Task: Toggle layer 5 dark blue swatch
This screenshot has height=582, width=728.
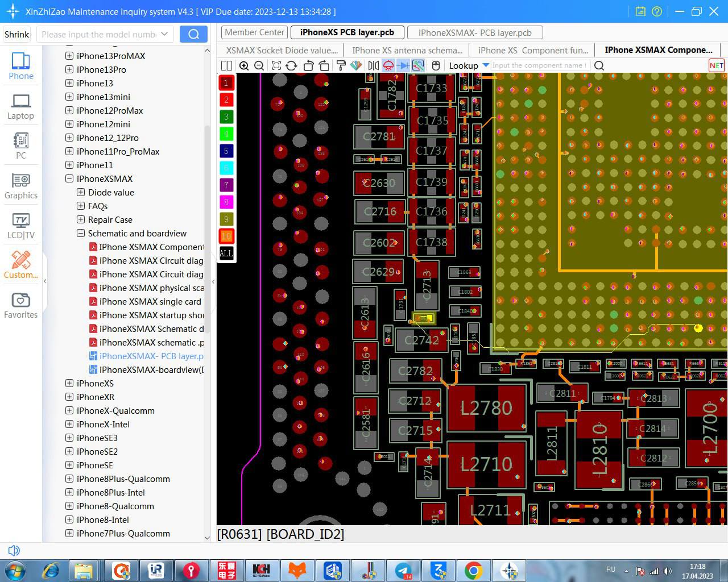Action: click(x=226, y=151)
